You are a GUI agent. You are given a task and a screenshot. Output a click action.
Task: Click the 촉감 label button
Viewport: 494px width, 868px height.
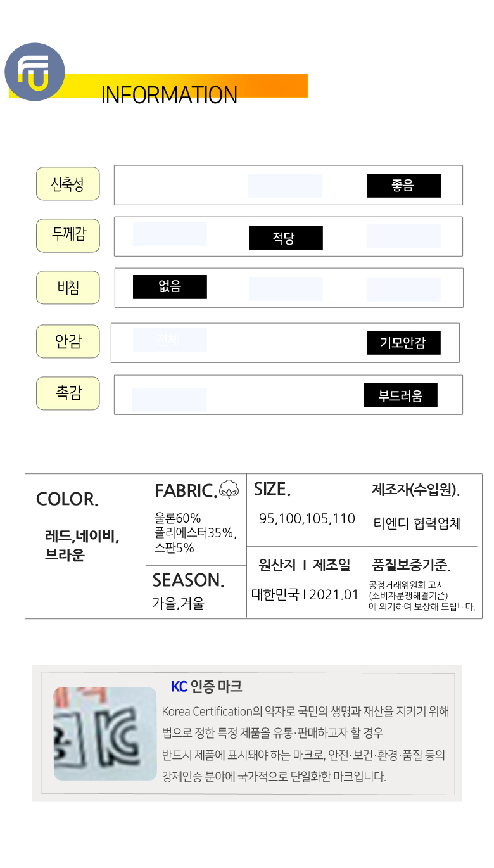(68, 393)
